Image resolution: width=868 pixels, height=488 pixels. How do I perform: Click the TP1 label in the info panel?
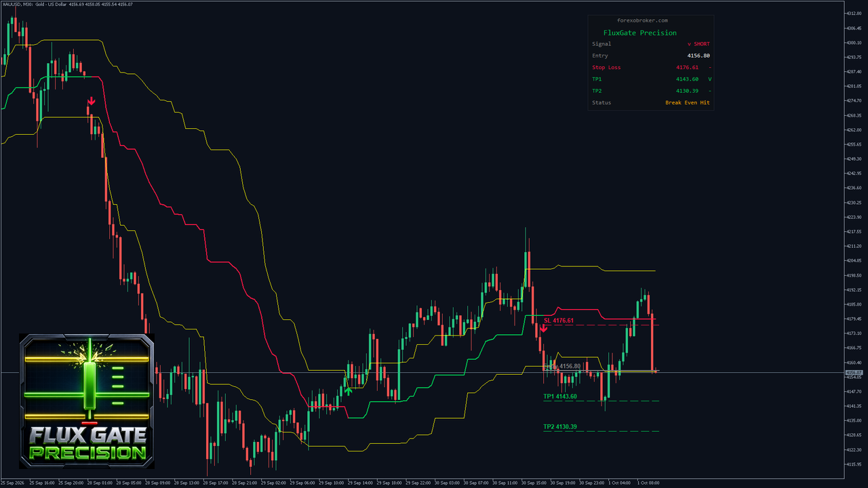(597, 79)
